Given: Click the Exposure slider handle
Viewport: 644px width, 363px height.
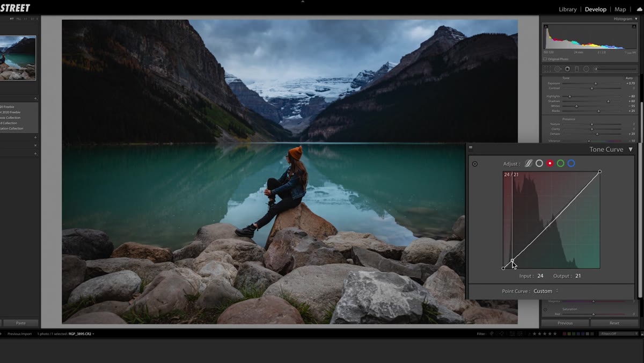Looking at the screenshot, I should (x=595, y=84).
